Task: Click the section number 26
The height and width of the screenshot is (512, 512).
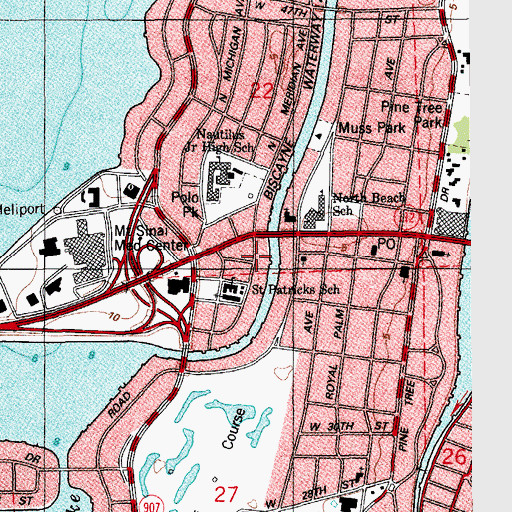Action: pos(455,457)
